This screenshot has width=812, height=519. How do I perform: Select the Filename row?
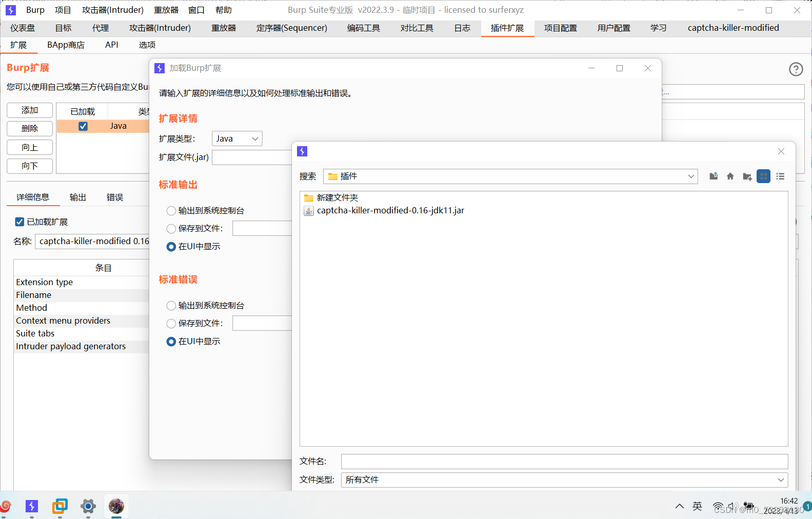82,295
